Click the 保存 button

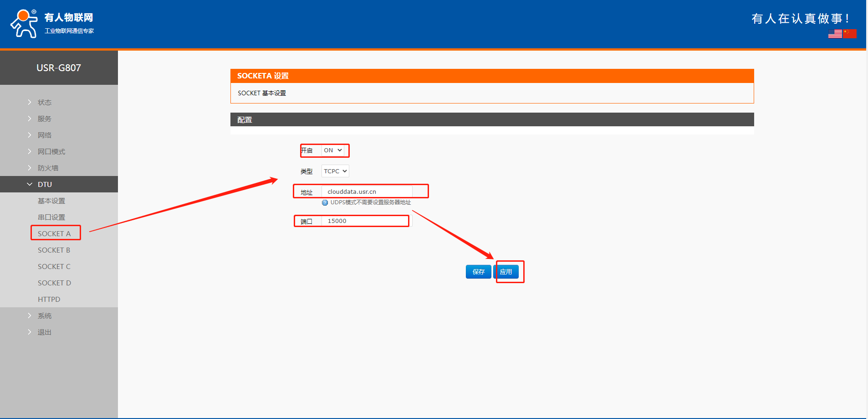click(x=478, y=272)
